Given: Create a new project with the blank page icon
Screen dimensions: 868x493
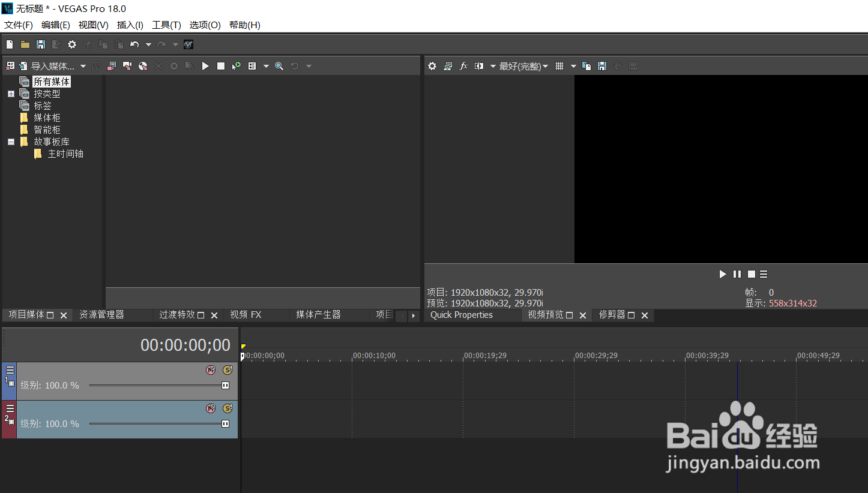Looking at the screenshot, I should click(x=10, y=44).
